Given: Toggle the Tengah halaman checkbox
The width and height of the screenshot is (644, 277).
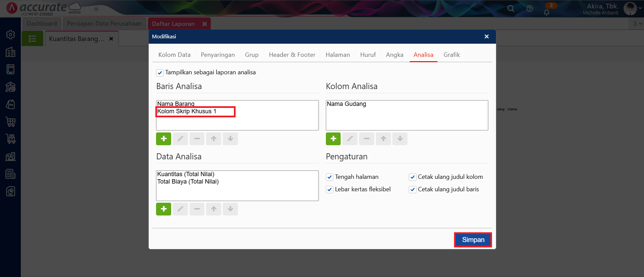Looking at the screenshot, I should click(330, 177).
